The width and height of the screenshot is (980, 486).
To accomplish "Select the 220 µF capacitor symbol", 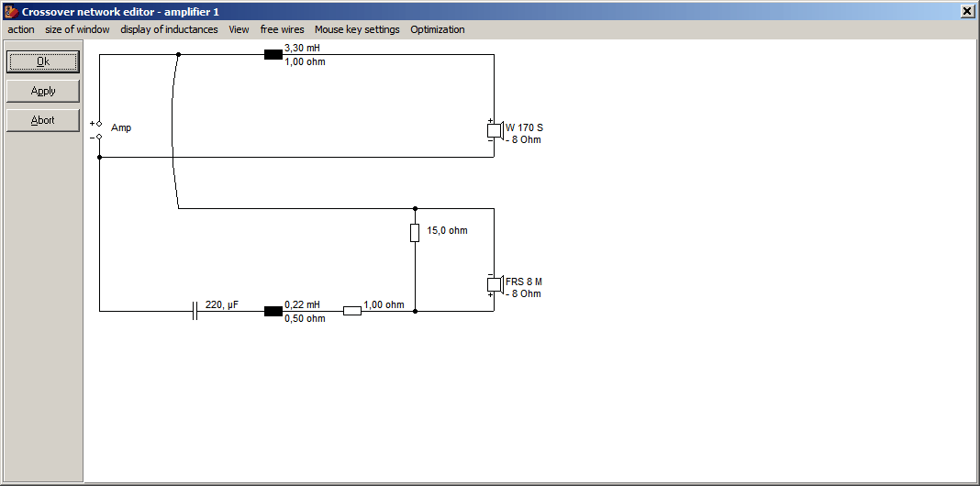I will 195,311.
